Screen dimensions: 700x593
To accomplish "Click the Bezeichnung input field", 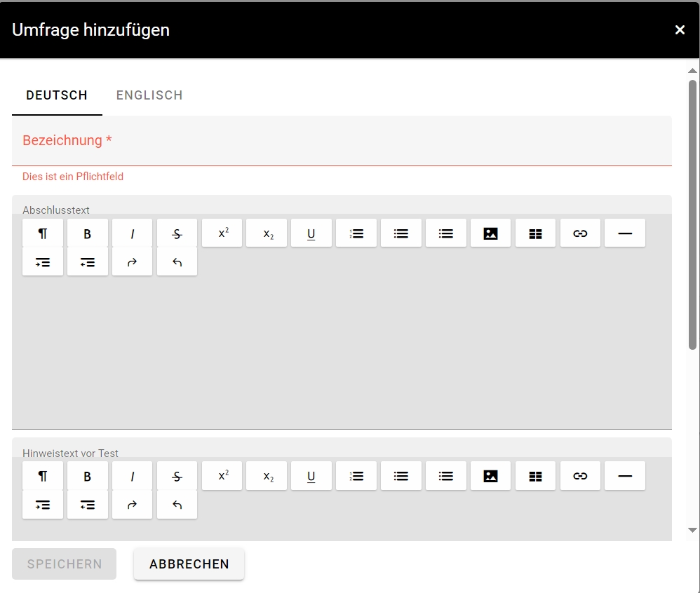I will (342, 141).
